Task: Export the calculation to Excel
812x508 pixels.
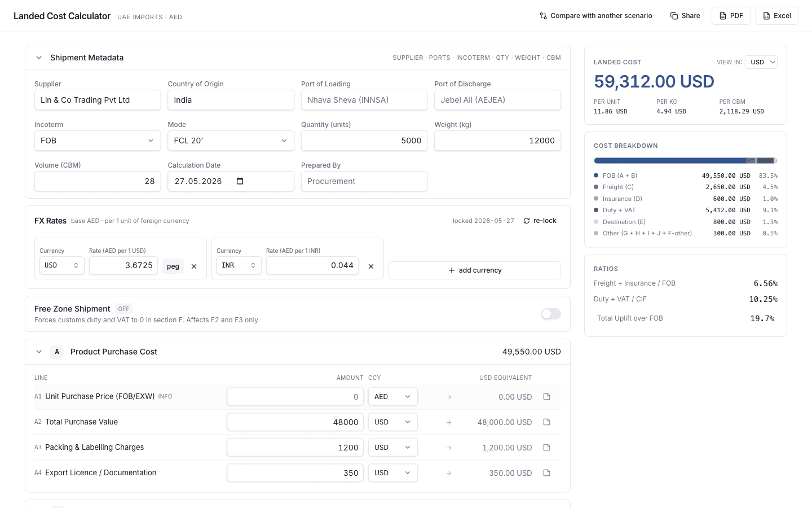Action: tap(777, 16)
